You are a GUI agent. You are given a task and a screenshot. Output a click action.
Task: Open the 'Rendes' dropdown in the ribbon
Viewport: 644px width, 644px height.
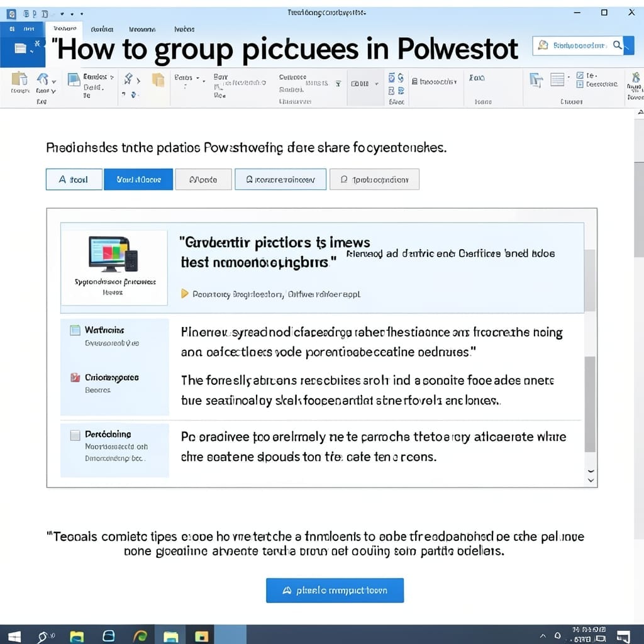coord(99,77)
